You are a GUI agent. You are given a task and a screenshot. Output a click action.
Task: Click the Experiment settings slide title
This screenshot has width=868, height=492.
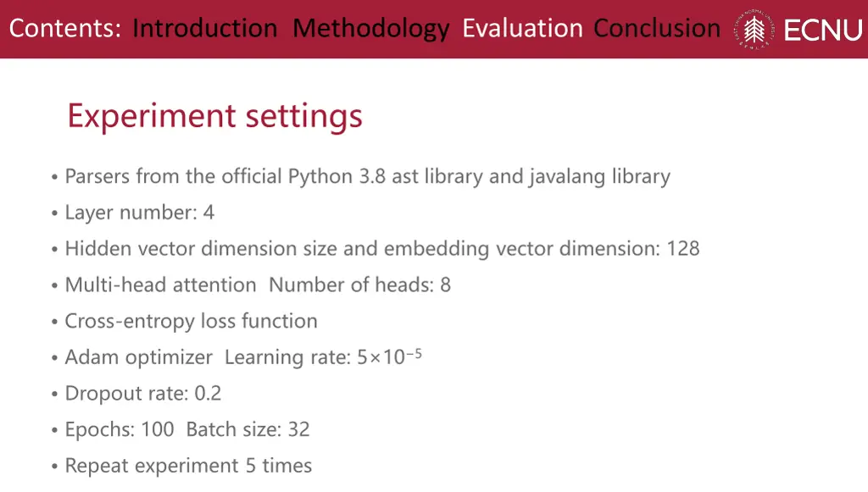[x=214, y=117]
